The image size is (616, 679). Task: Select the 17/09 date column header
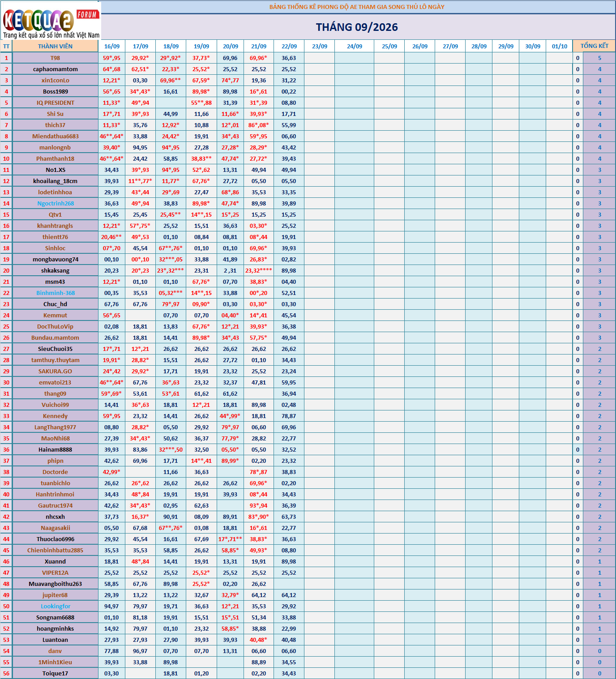(x=141, y=46)
